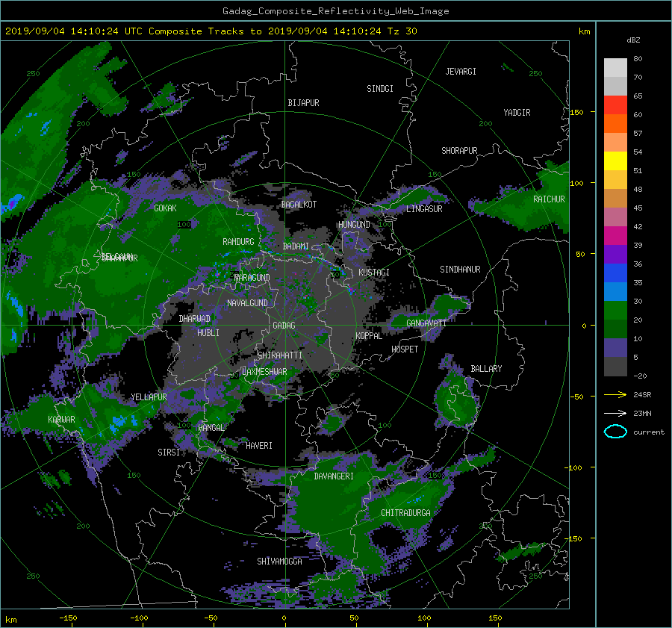Click the NAVALGUND city label
The image size is (672, 628).
pos(248,302)
